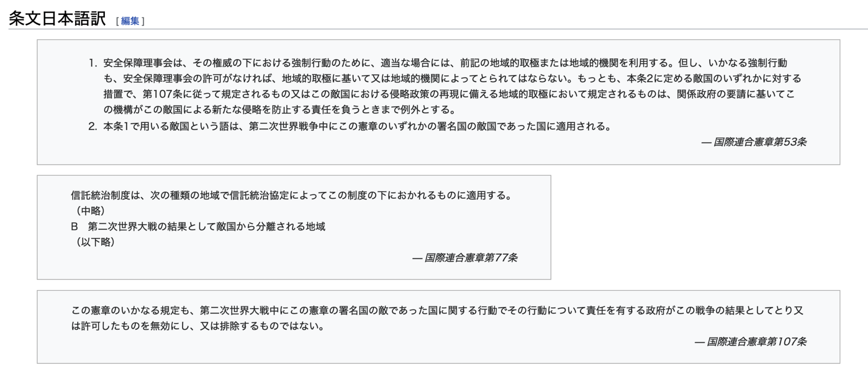Click the line starting の機構がこの敵国による
Screen dimensions: 868x374
click(279, 110)
